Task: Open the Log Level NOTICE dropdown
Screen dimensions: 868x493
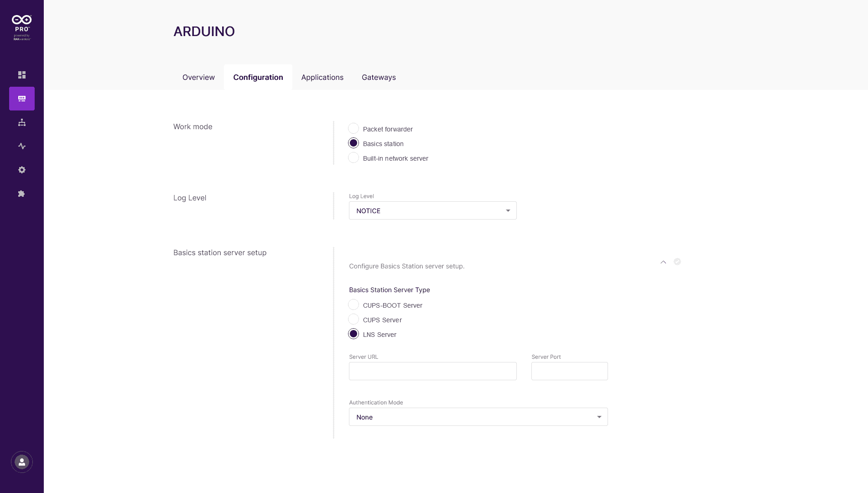Action: 432,210
